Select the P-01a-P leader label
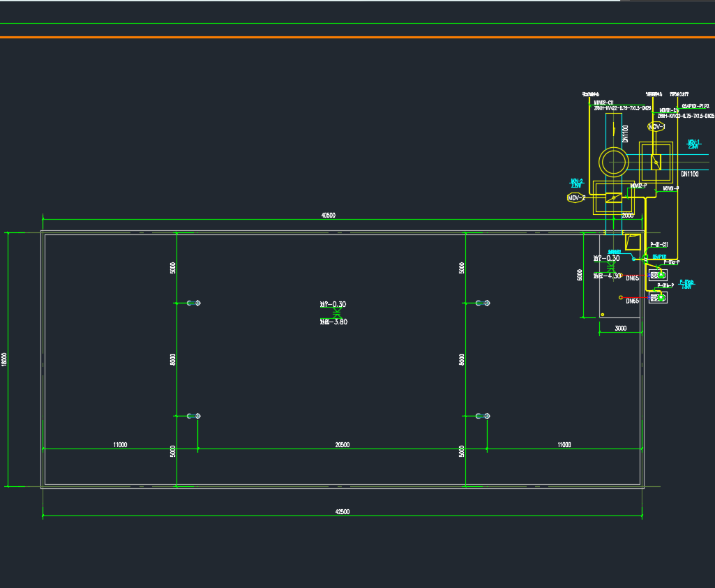Viewport: 715px width, 588px height. point(672,262)
